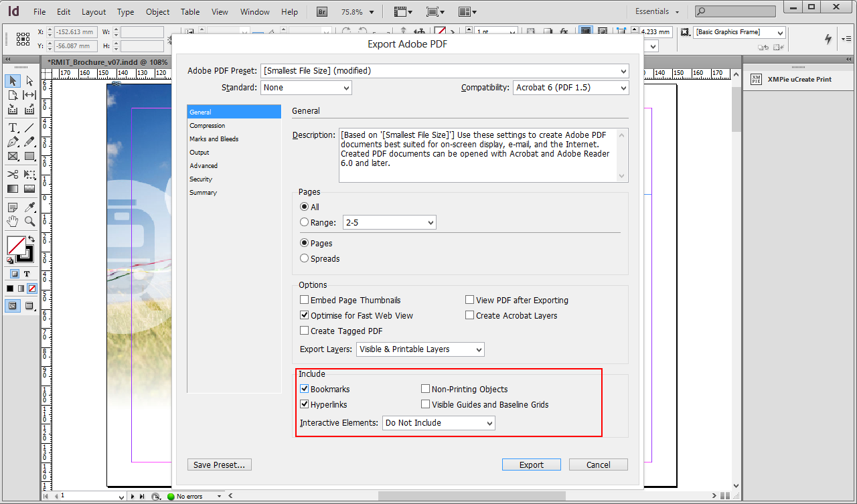This screenshot has width=857, height=504.
Task: Switch to the Compression settings page
Action: pos(208,125)
